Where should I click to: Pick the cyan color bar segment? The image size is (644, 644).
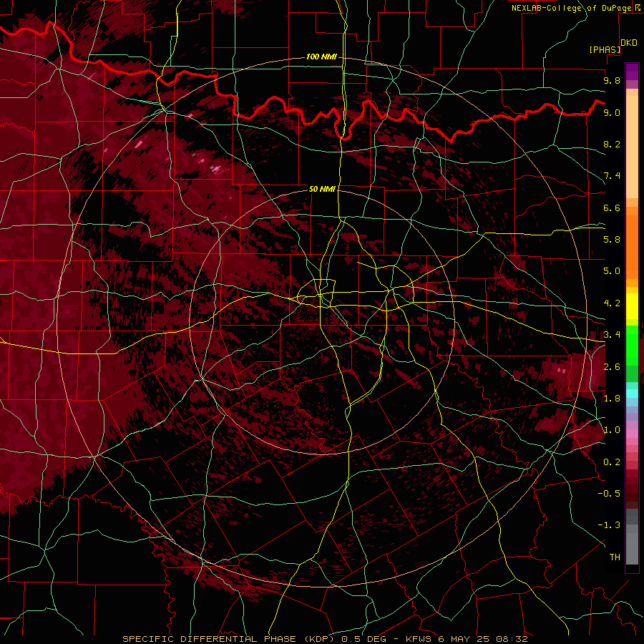pyautogui.click(x=632, y=393)
